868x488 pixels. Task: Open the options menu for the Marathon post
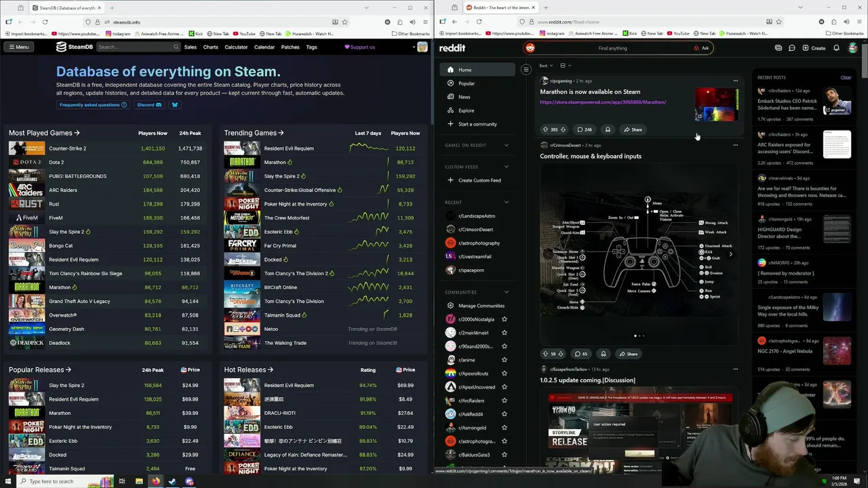[x=735, y=81]
